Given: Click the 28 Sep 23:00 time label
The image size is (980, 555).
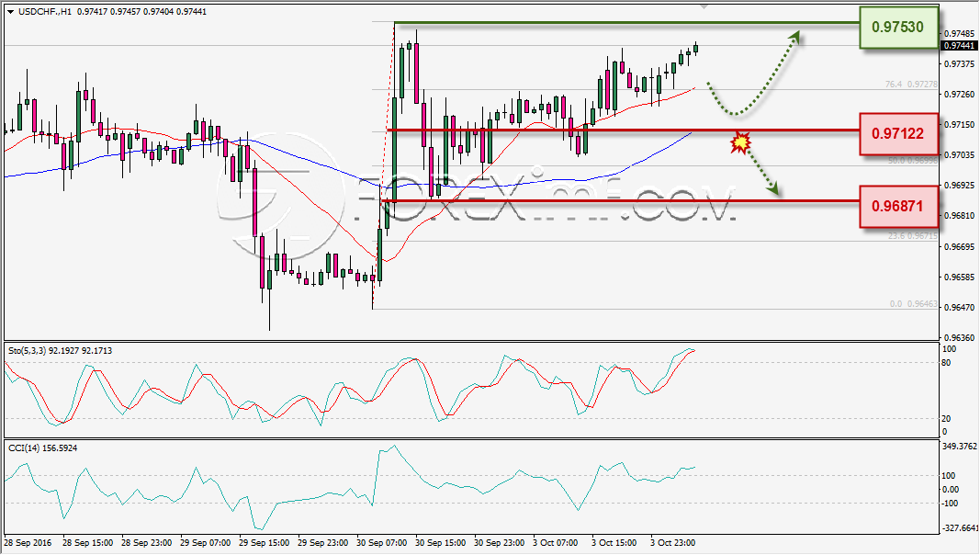Looking at the screenshot, I should pyautogui.click(x=146, y=542).
